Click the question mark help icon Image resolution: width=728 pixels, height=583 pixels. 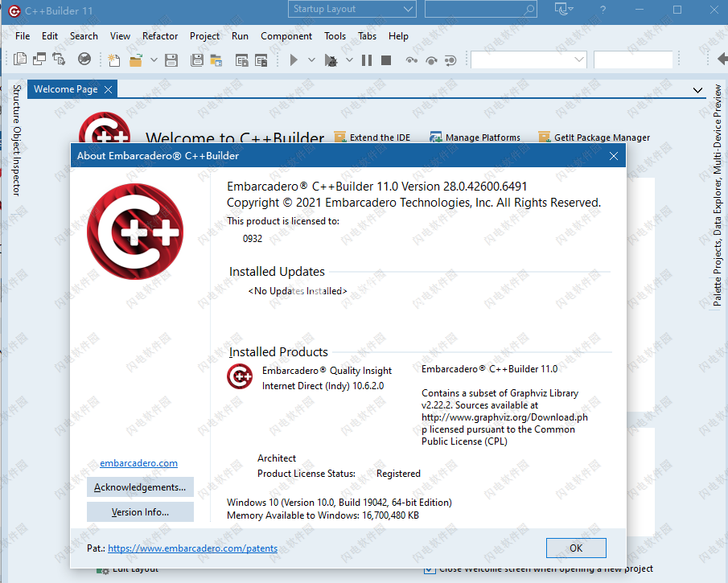pos(603,10)
